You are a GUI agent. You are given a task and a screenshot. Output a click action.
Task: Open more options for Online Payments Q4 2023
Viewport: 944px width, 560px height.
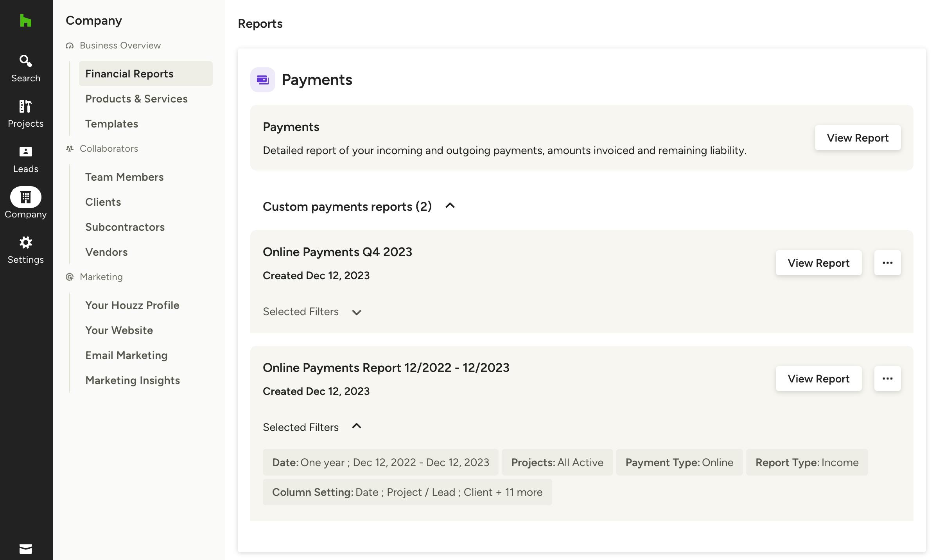[888, 263]
